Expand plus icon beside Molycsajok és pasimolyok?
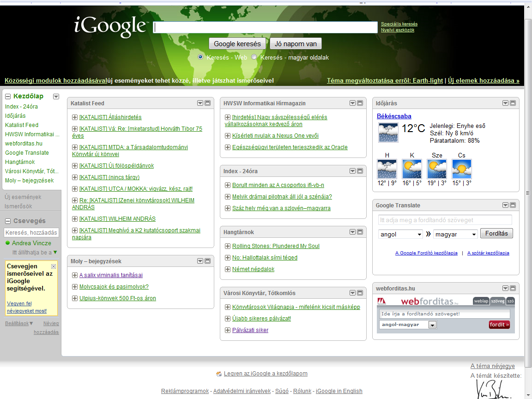This screenshot has width=532, height=399. pos(75,287)
